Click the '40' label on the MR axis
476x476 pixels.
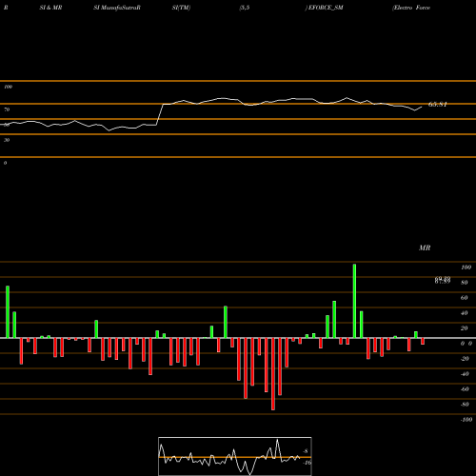(x=465, y=313)
